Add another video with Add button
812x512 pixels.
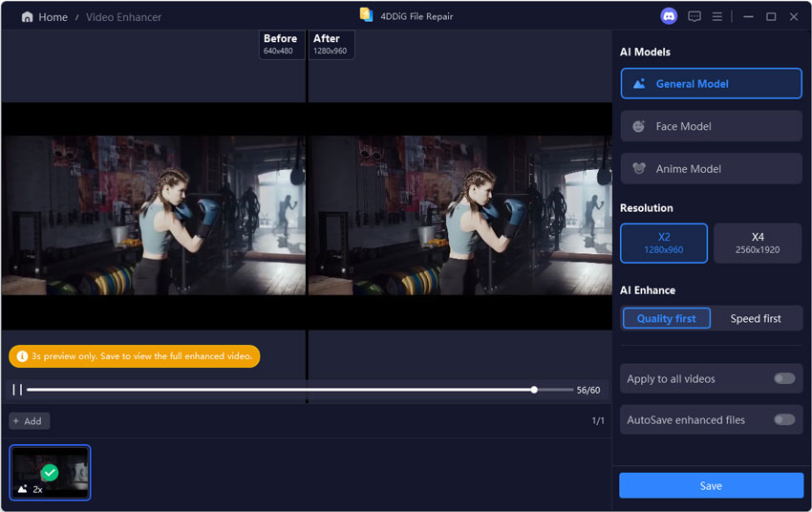(x=29, y=421)
